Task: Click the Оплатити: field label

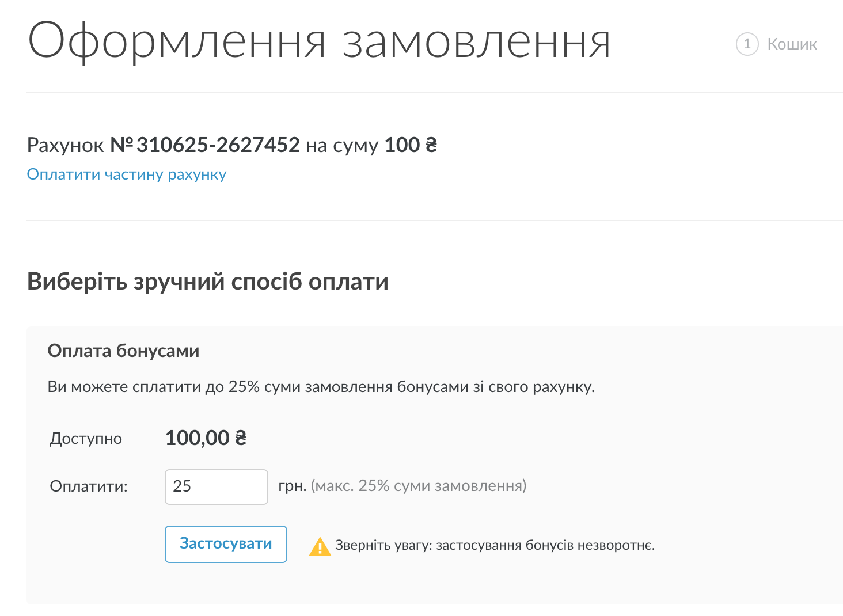Action: coord(89,486)
